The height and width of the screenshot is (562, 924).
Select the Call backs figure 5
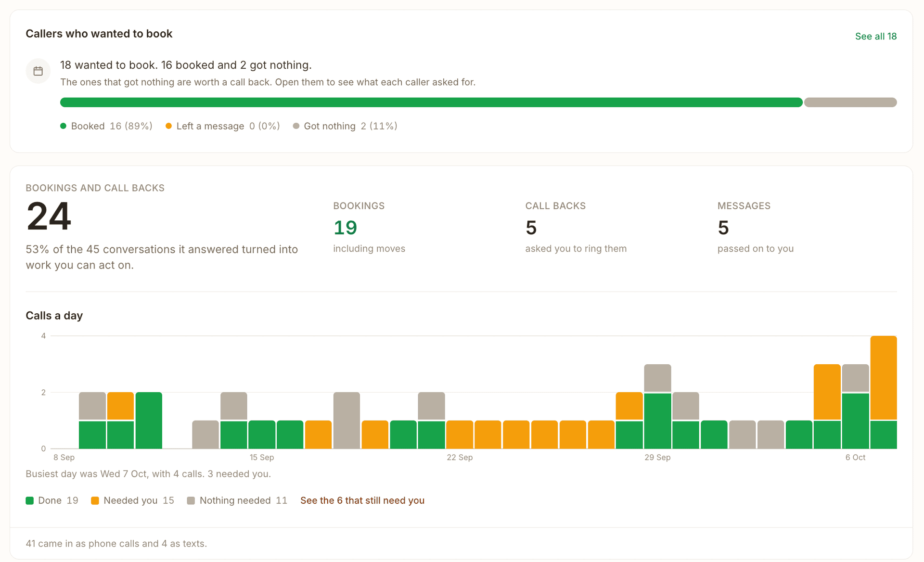click(531, 228)
